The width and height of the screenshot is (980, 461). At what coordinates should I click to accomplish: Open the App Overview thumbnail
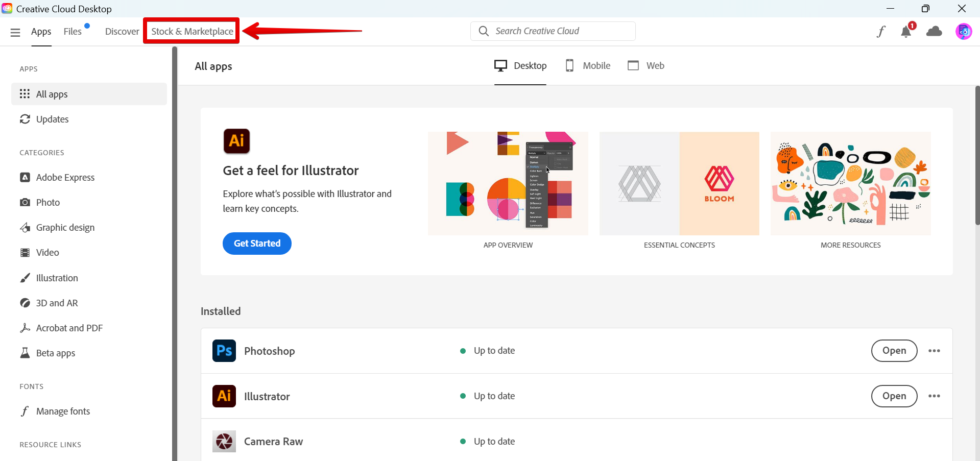508,184
